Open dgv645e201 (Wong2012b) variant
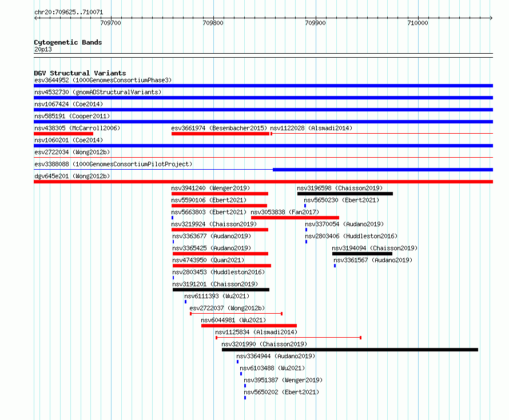 click(x=72, y=176)
